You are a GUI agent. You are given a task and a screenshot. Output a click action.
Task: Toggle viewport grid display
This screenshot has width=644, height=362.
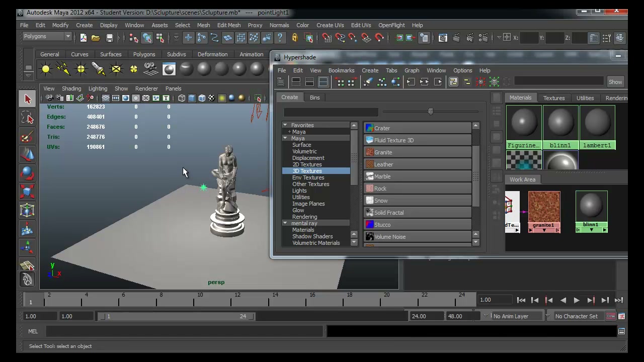(106, 98)
